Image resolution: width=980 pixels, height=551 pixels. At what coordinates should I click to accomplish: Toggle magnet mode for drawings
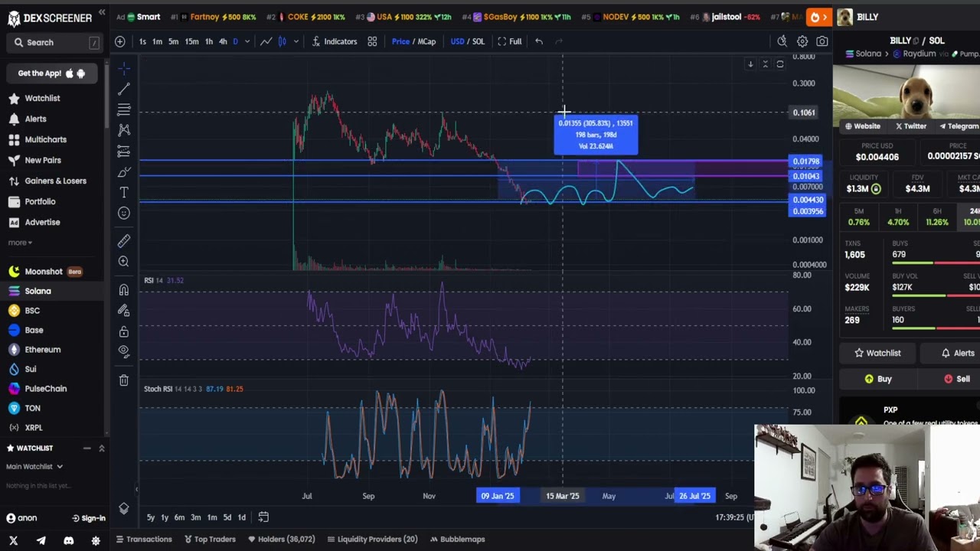[x=124, y=290]
